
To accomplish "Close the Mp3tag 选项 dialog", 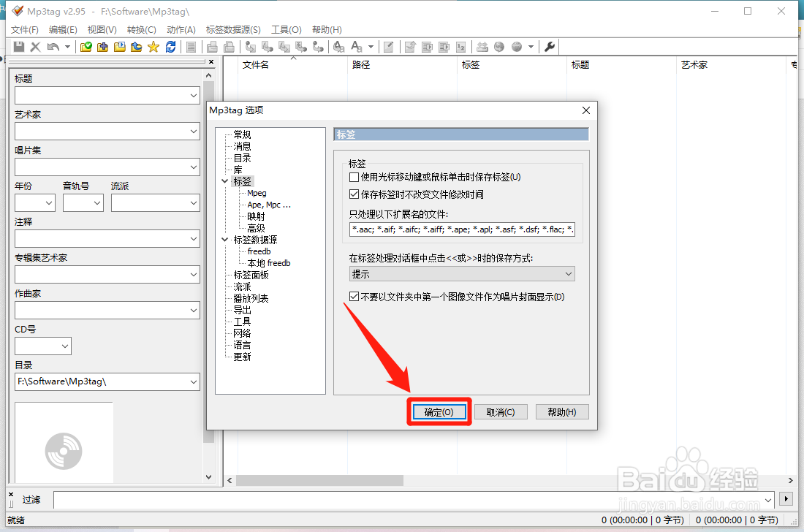I will coord(586,110).
